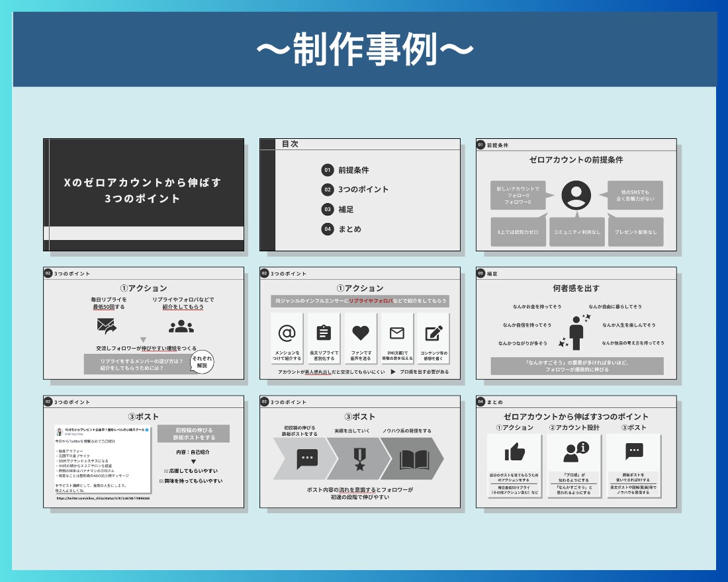Click the people group icon under 紹介をしてもらう
This screenshot has width=728, height=582.
pos(181,327)
